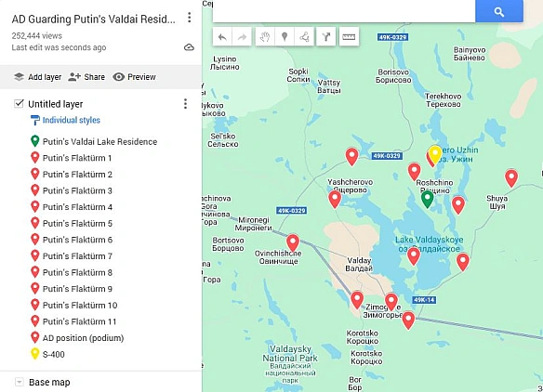Open the Add directions tool
Image resolution: width=543 pixels, height=392 pixels.
[326, 36]
